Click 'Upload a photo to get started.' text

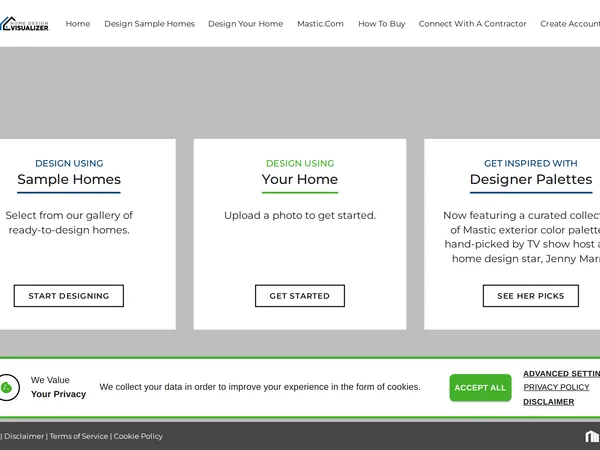(x=300, y=215)
